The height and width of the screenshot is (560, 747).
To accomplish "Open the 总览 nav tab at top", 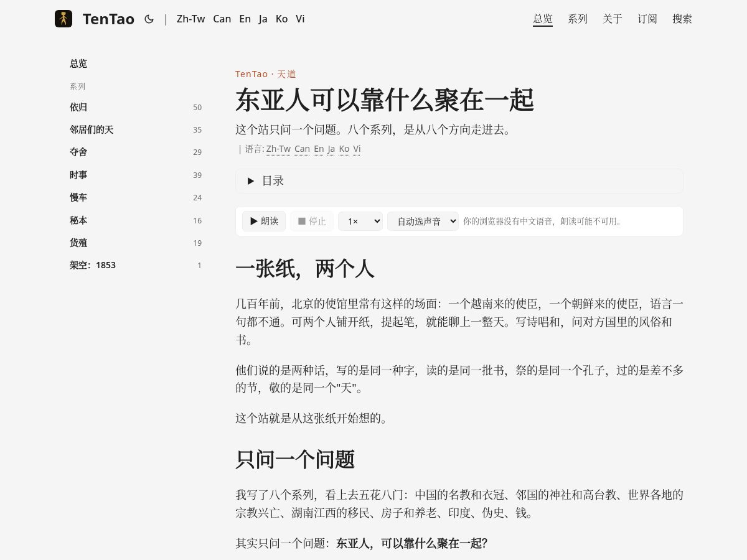I will (x=543, y=19).
